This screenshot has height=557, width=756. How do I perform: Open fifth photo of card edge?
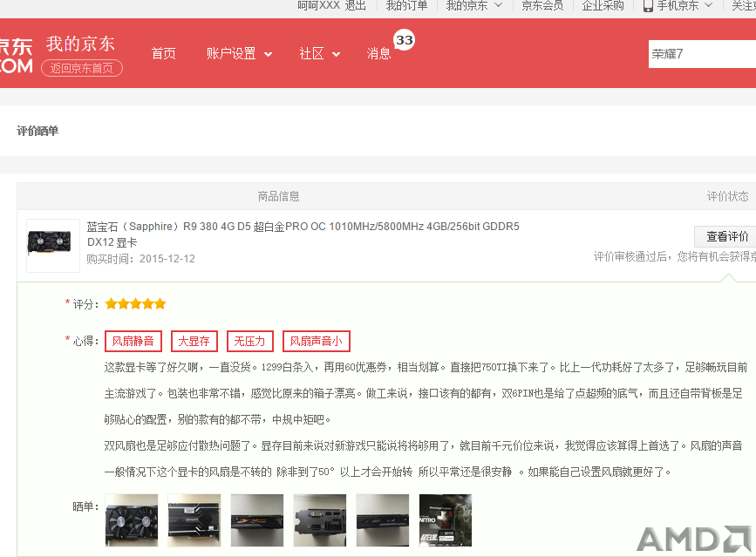382,520
